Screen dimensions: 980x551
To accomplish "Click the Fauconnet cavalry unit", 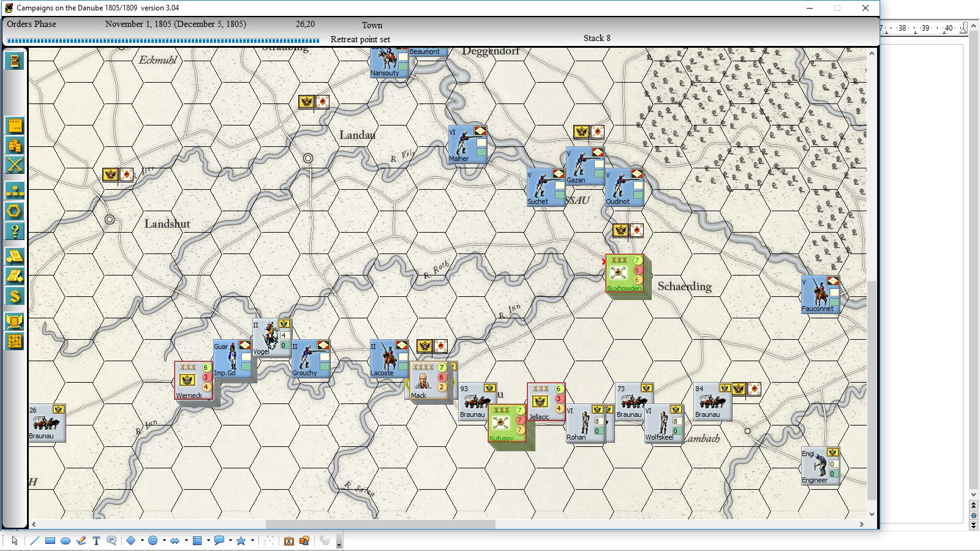I will click(x=821, y=294).
